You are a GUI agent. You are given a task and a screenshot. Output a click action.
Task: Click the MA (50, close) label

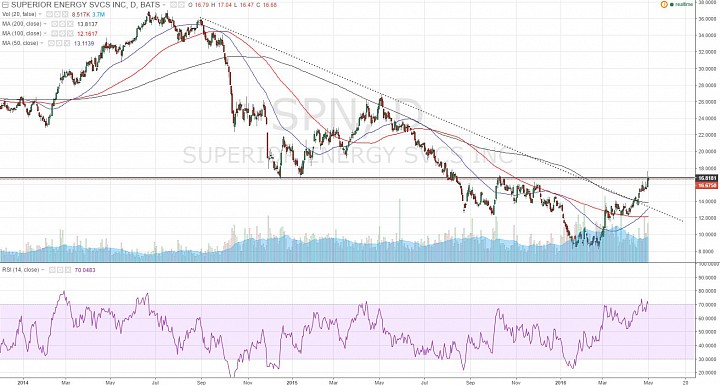20,43
